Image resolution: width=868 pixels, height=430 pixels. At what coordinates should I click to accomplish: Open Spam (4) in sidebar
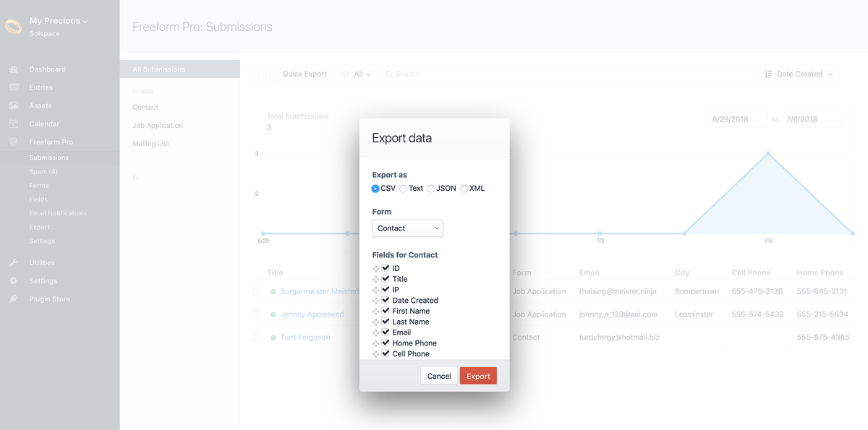(x=43, y=172)
